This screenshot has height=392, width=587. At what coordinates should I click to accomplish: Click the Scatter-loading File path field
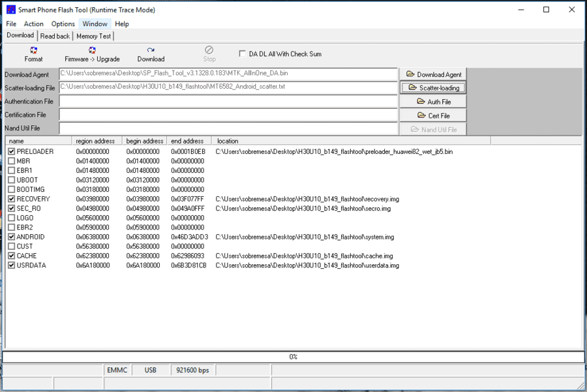(x=228, y=87)
